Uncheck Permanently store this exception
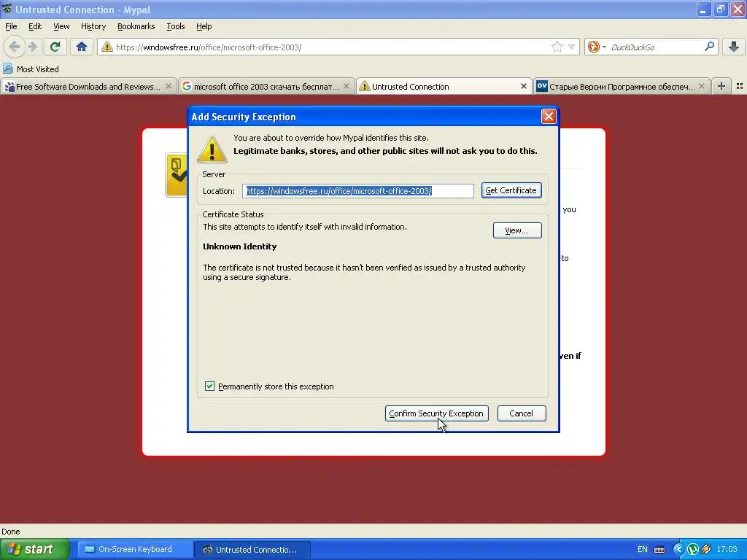This screenshot has height=560, width=747. click(209, 386)
